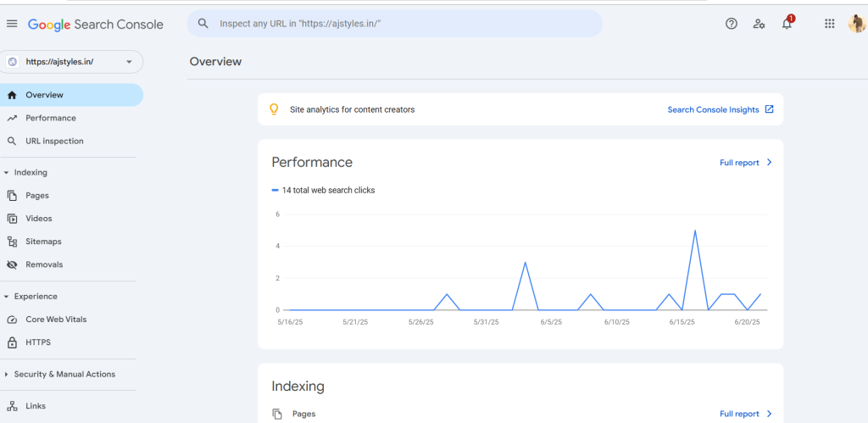Click the search magnifier icon in URL bar

pyautogui.click(x=203, y=24)
